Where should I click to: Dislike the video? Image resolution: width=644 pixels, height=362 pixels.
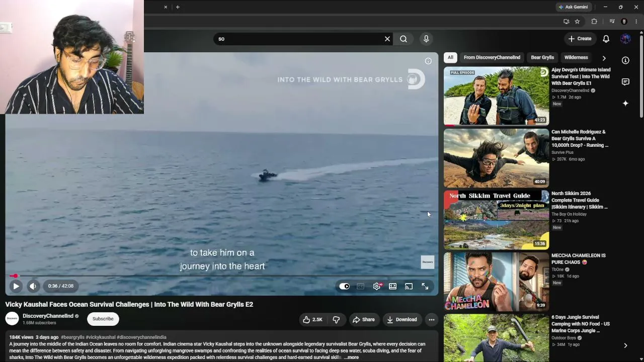coord(336,319)
